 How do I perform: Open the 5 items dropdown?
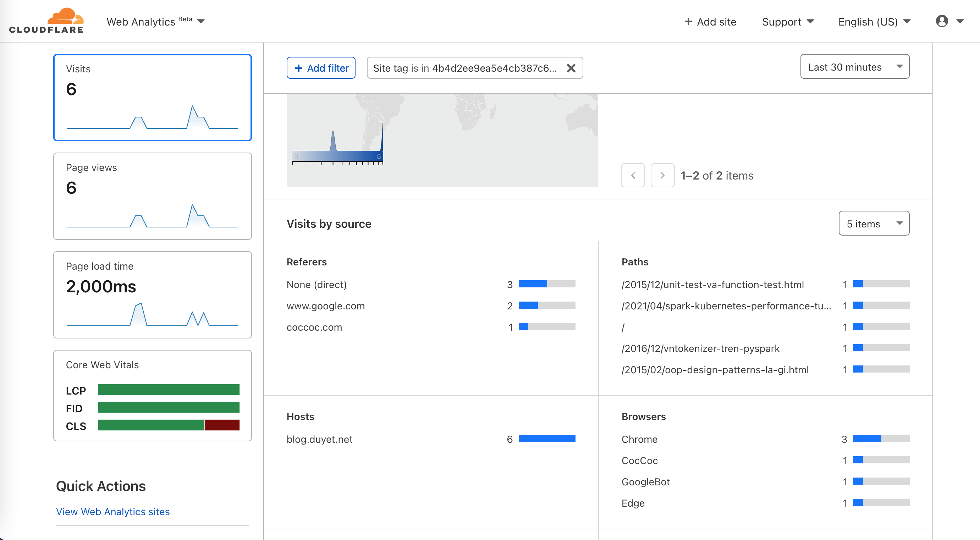(874, 224)
